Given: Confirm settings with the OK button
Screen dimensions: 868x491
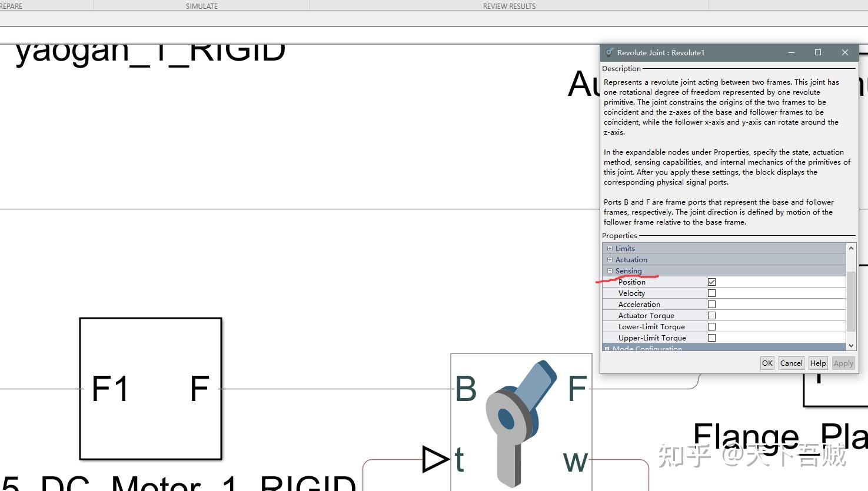Looking at the screenshot, I should 767,363.
